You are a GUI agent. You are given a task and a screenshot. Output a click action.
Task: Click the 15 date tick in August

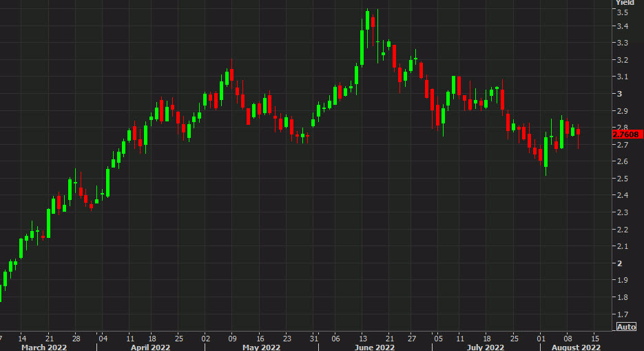pyautogui.click(x=595, y=339)
